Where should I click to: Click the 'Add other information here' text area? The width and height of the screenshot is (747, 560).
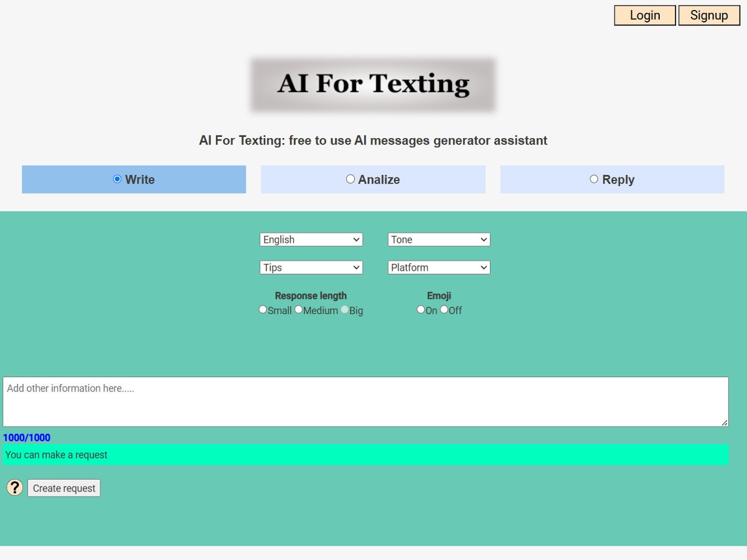[x=365, y=401]
